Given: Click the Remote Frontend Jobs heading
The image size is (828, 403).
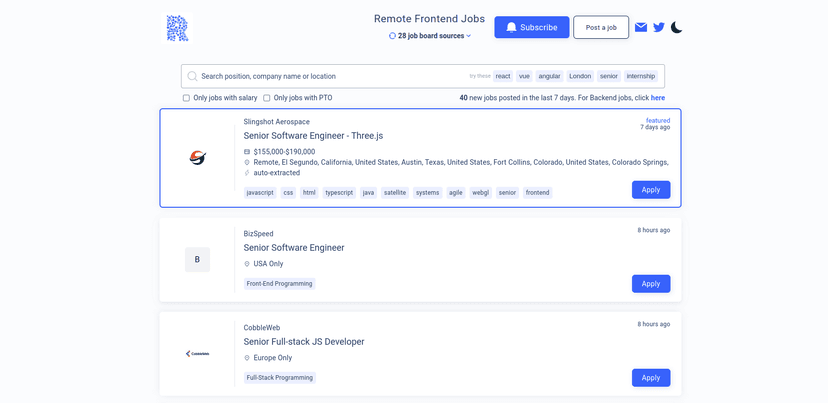Looking at the screenshot, I should pos(429,19).
